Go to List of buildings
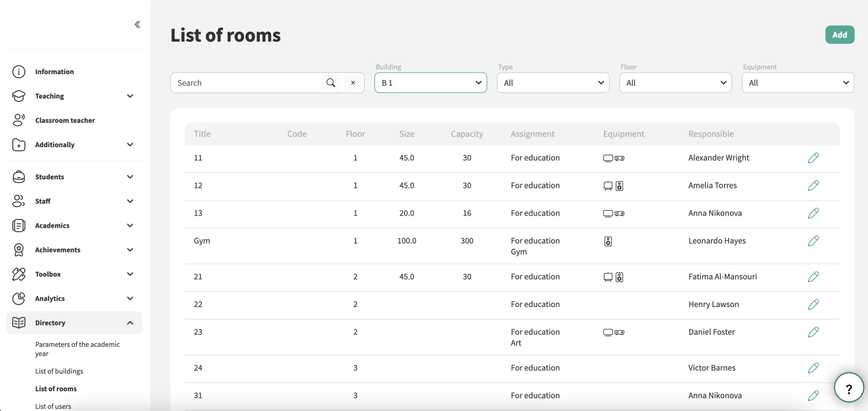This screenshot has width=868, height=411. [59, 371]
